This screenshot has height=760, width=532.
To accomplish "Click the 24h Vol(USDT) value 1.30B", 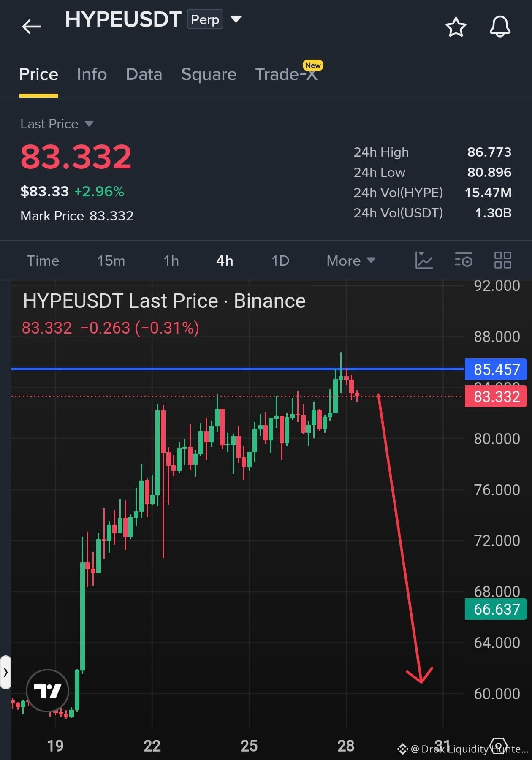I will (493, 213).
